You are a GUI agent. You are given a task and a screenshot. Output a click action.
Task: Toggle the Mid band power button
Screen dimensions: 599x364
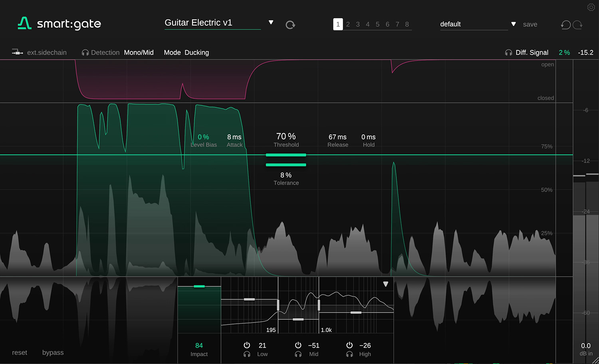point(298,345)
